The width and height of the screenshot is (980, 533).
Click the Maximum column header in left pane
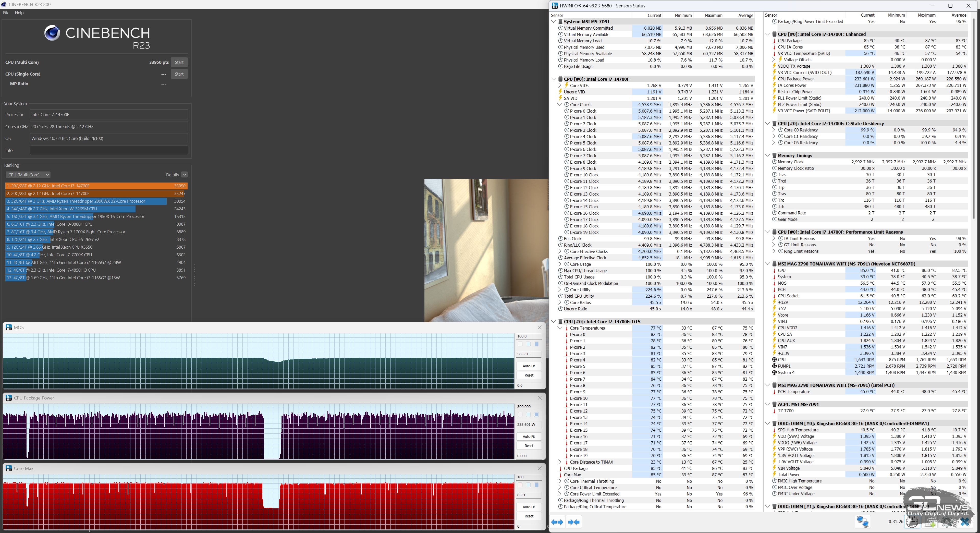click(x=713, y=15)
